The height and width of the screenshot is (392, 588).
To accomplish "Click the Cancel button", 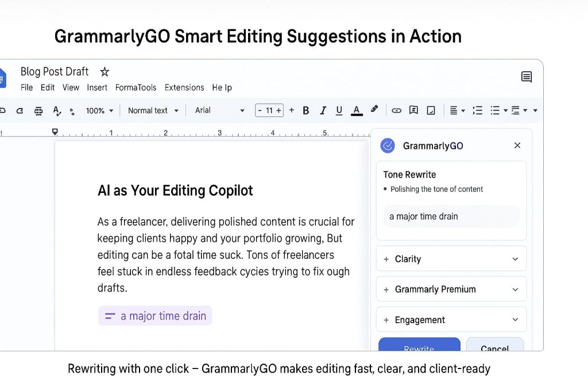I will (x=494, y=345).
